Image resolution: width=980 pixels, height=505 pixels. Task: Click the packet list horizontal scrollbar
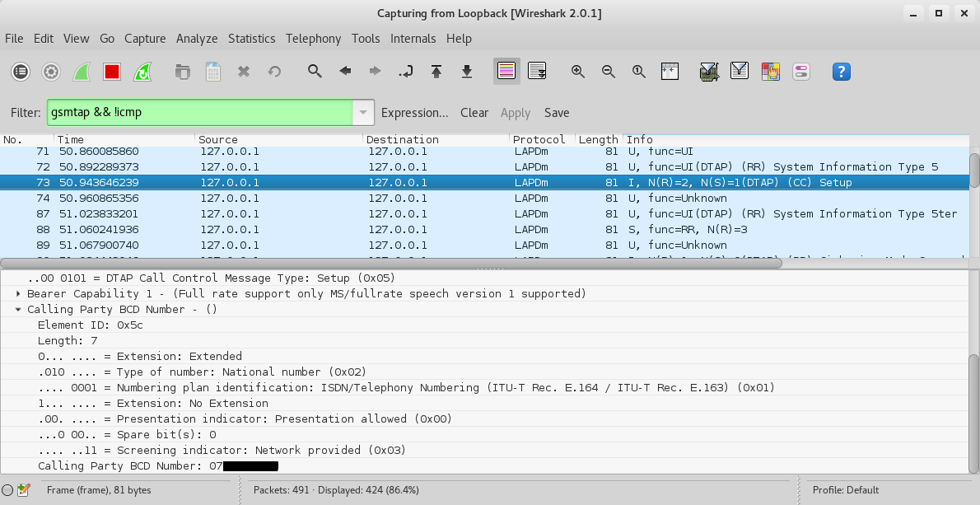[x=390, y=263]
